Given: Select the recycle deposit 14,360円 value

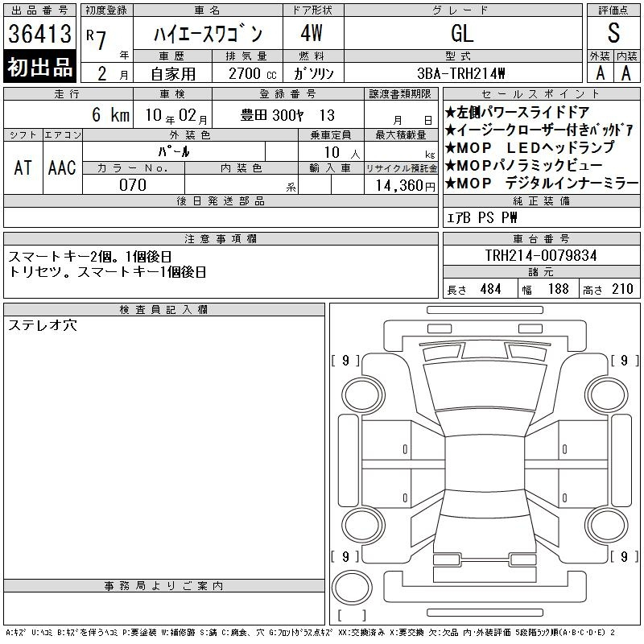Looking at the screenshot, I should point(400,185).
